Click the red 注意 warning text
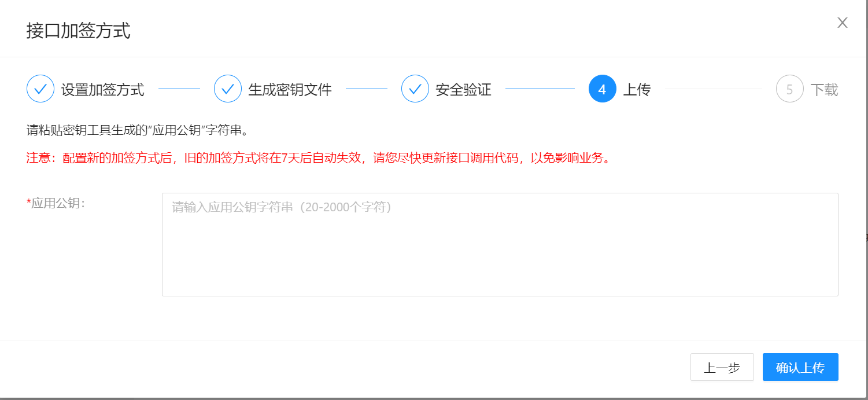Viewport: 868px width, 400px height. coord(318,158)
